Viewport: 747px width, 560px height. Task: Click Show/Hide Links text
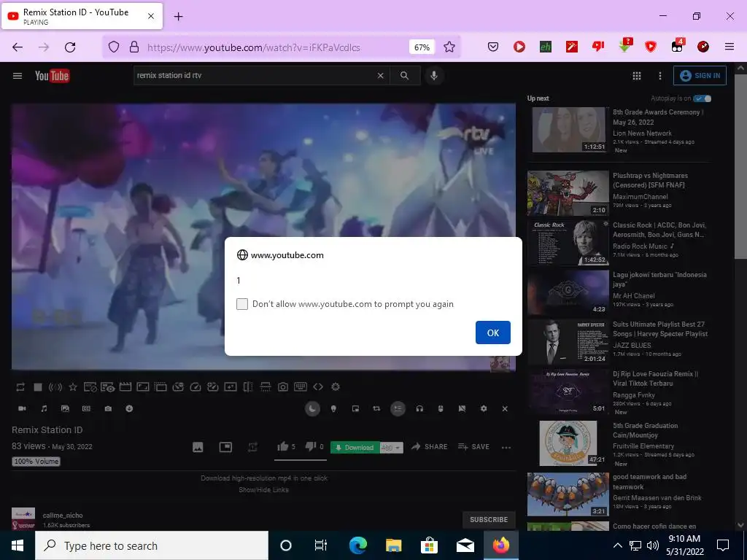(263, 489)
